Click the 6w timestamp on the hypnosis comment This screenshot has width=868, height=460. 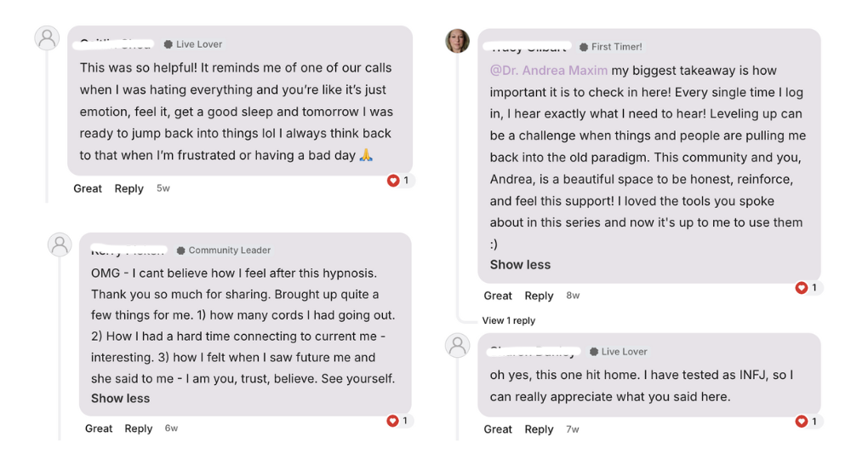click(171, 428)
